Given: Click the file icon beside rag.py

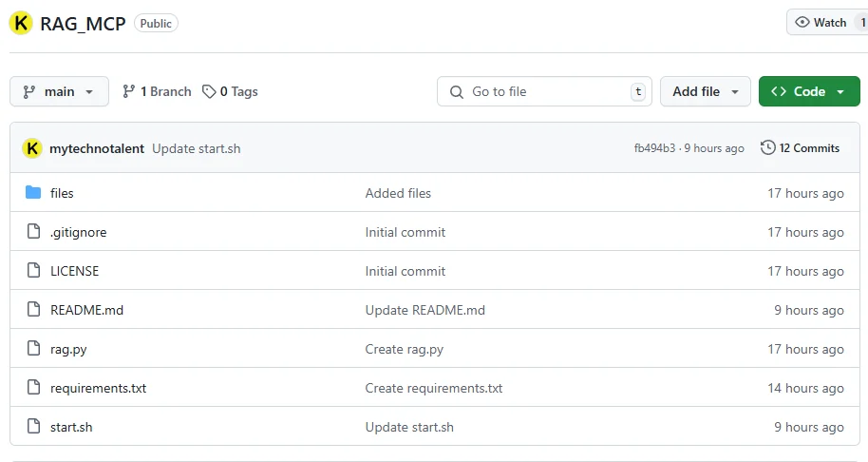Looking at the screenshot, I should click(34, 349).
